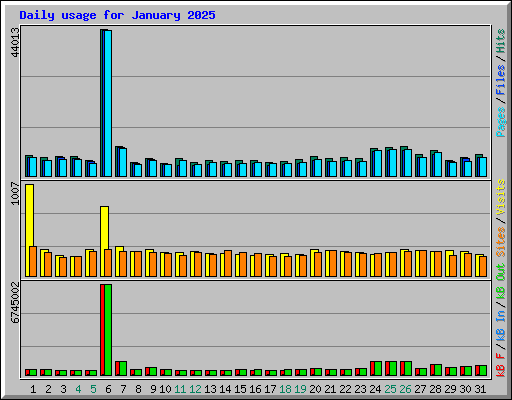Click day label 3 on x-axis
This screenshot has height=400, width=512.
[63, 389]
